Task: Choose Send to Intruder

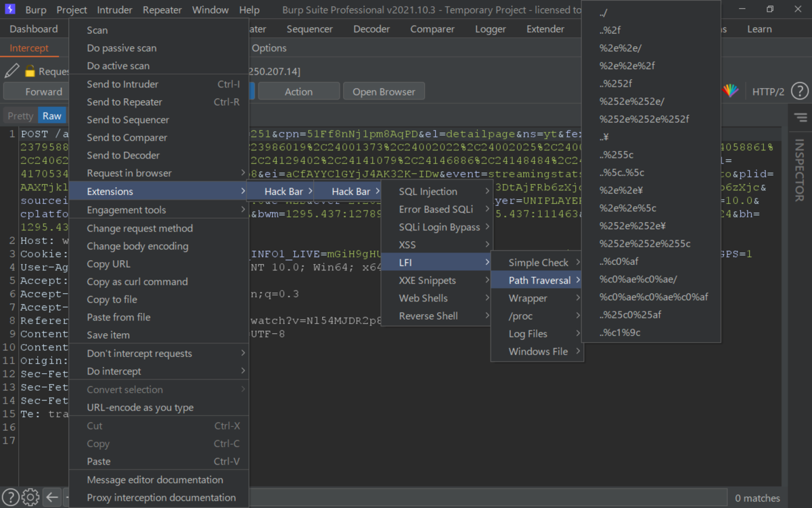Action: (159, 84)
